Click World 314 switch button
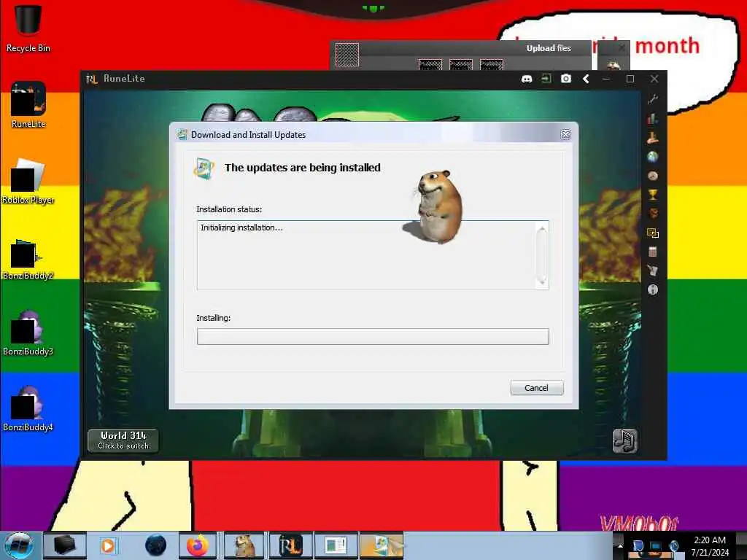Viewport: 747px width, 560px height. pos(123,440)
